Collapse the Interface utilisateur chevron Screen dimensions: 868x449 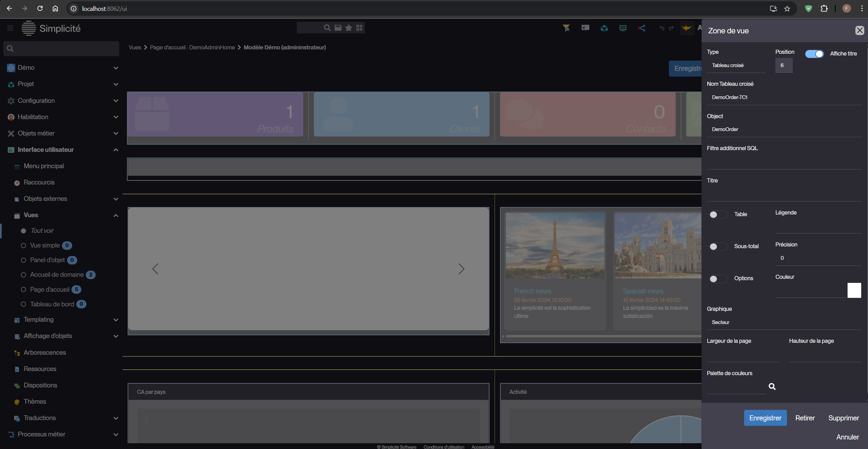[116, 150]
